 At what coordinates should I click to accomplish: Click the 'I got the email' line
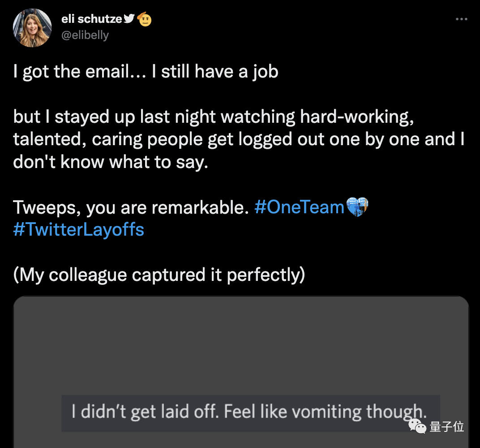[x=146, y=72]
